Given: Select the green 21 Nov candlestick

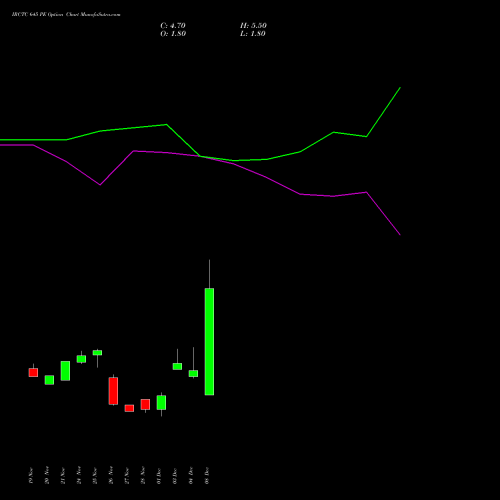Looking at the screenshot, I should [x=65, y=371].
